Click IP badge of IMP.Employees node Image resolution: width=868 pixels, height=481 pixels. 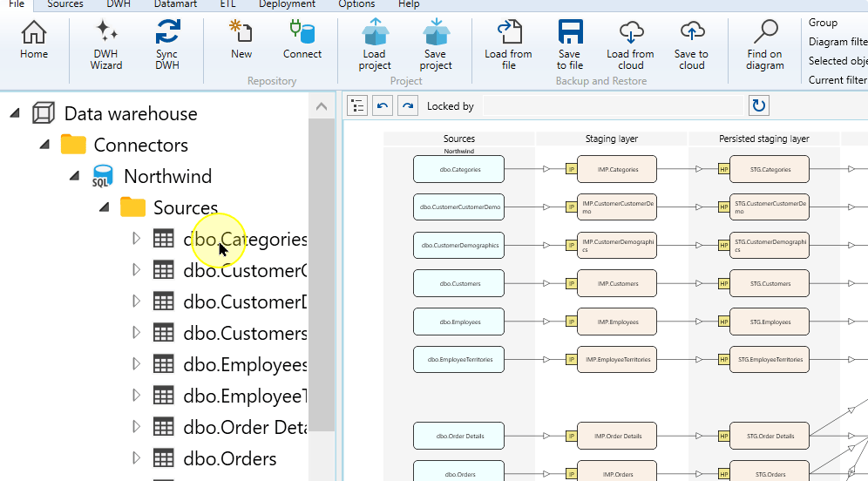pos(572,322)
